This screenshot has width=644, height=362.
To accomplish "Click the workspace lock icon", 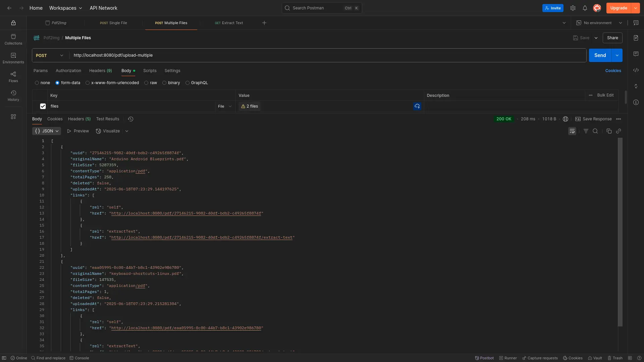I will pyautogui.click(x=13, y=23).
